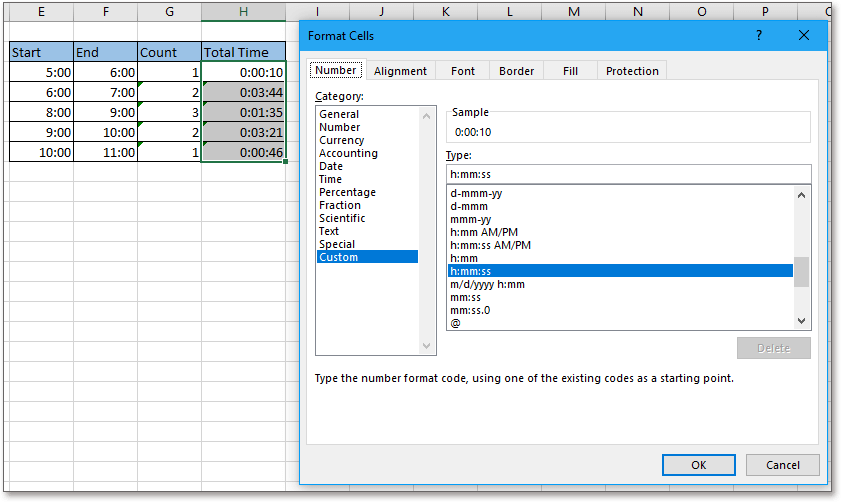Click the Cancel button

coord(782,465)
